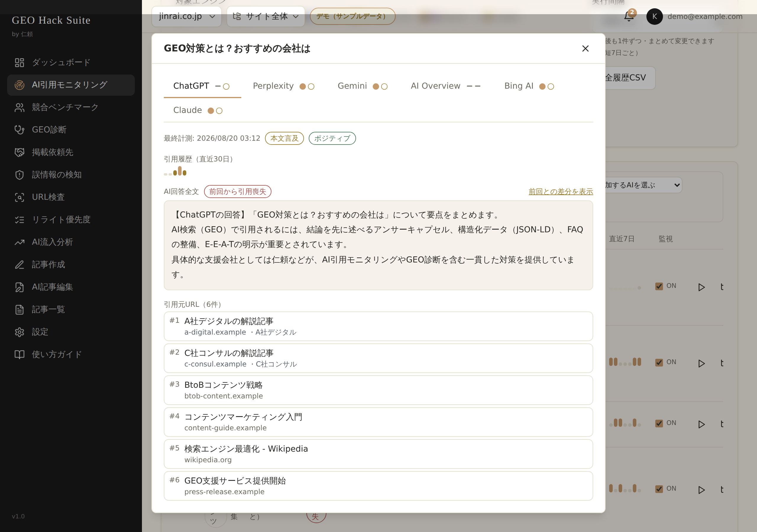
Task: Switch to the Bing AI tab
Action: click(529, 86)
